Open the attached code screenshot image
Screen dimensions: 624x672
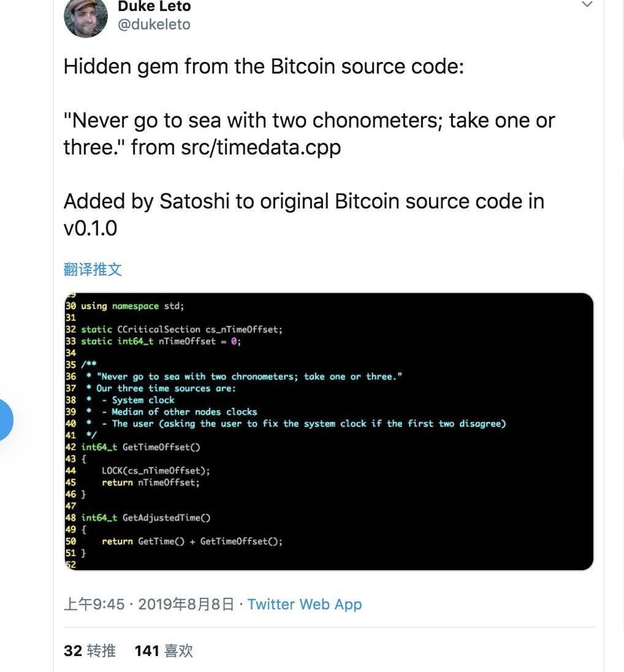(x=329, y=432)
